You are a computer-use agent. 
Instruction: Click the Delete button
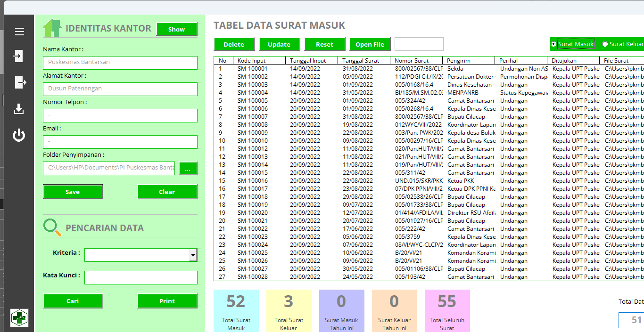tap(234, 44)
